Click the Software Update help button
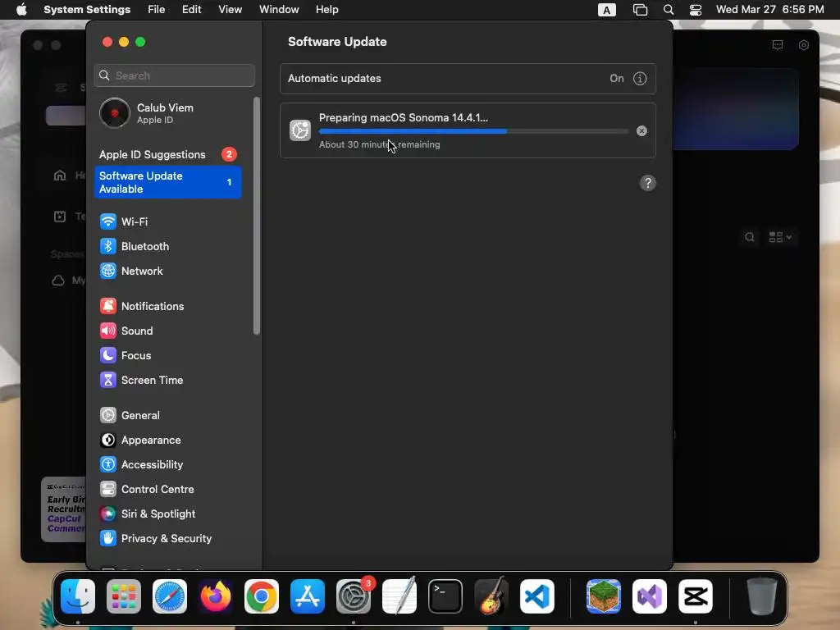Screen dimensions: 840x630 [x=648, y=183]
